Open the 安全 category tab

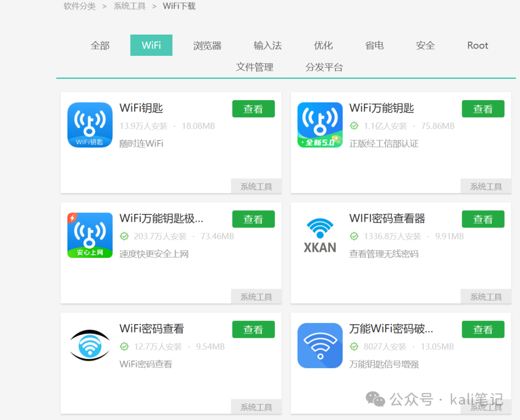click(425, 45)
